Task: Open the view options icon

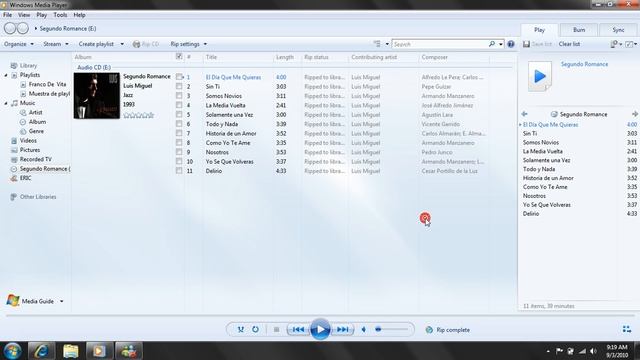Action: click(377, 44)
